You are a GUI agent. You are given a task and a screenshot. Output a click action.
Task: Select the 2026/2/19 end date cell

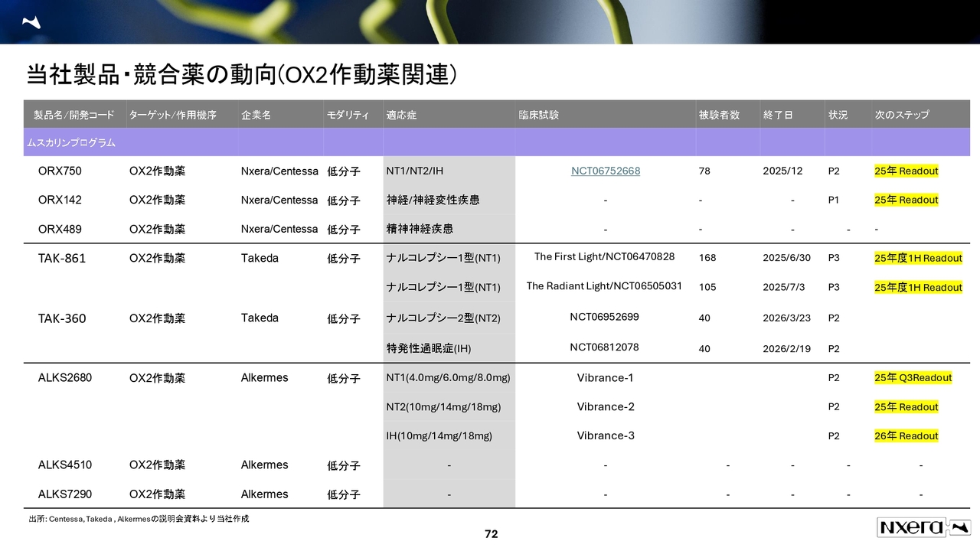tap(787, 349)
